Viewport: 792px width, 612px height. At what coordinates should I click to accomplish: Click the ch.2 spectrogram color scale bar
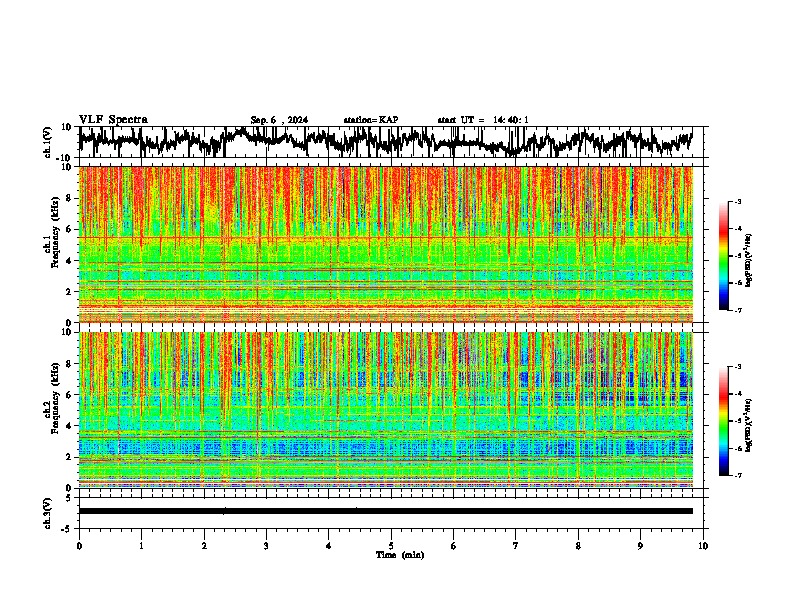pos(723,421)
